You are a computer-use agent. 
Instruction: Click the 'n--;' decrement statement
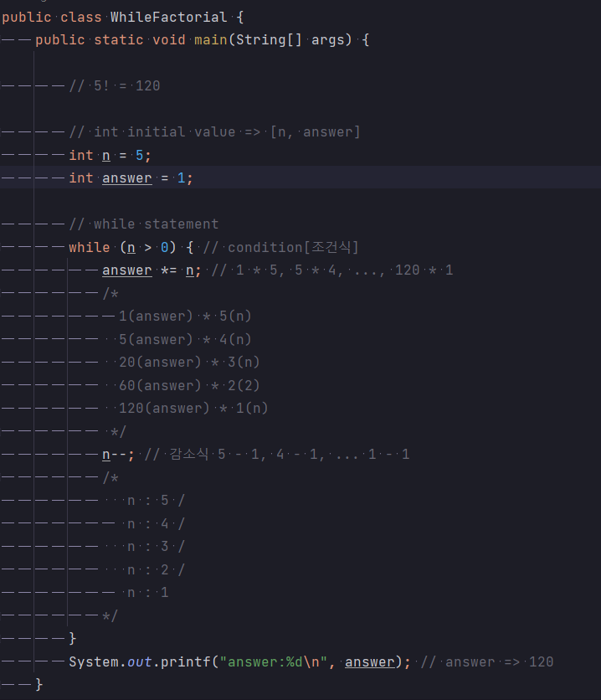point(118,455)
